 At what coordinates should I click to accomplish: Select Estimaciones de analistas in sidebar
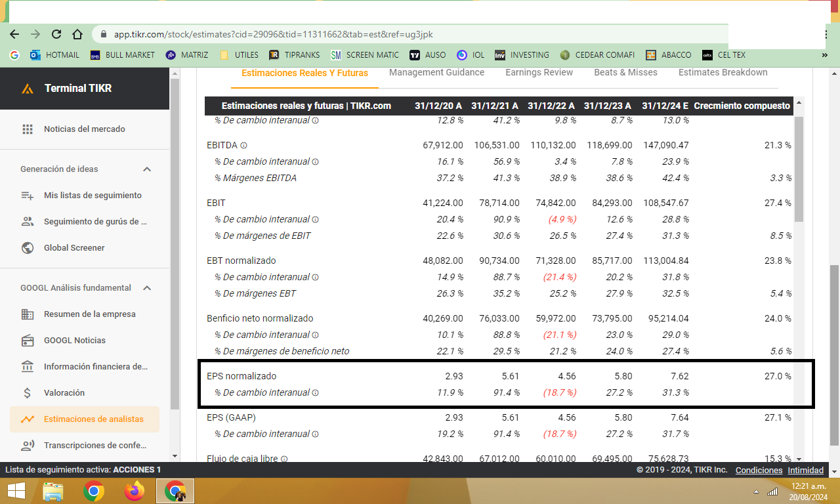(85, 419)
